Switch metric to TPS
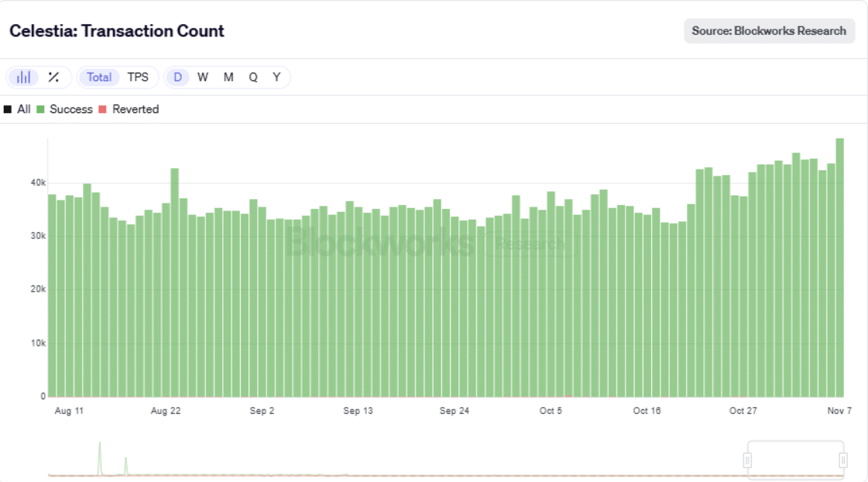The width and height of the screenshot is (868, 482). [138, 77]
